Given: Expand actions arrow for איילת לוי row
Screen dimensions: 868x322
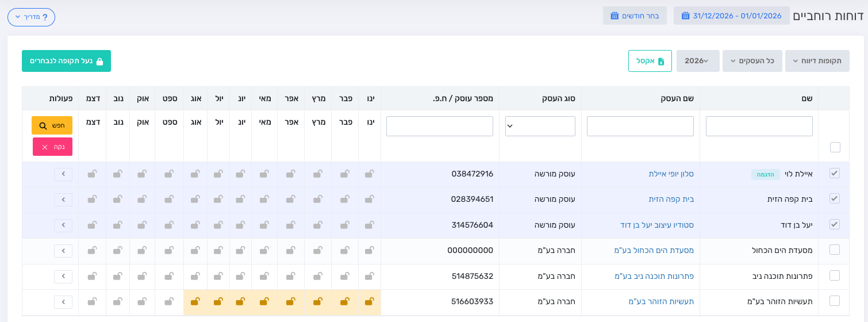Looking at the screenshot, I should click(63, 174).
